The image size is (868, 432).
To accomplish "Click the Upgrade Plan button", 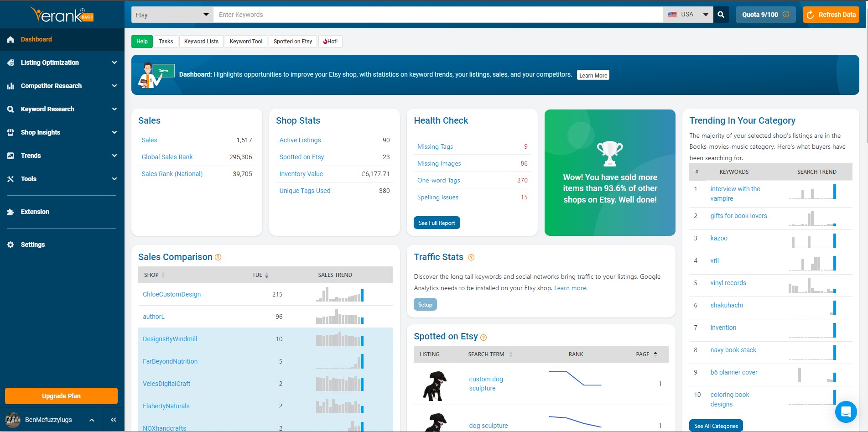I will pos(61,396).
